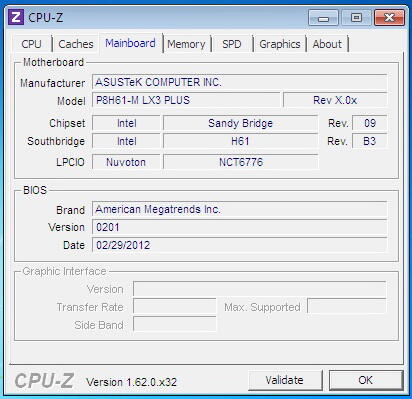Screen dimensions: 412x399
Task: Click the model field P8H61-M LX3 PLUS
Action: point(186,100)
